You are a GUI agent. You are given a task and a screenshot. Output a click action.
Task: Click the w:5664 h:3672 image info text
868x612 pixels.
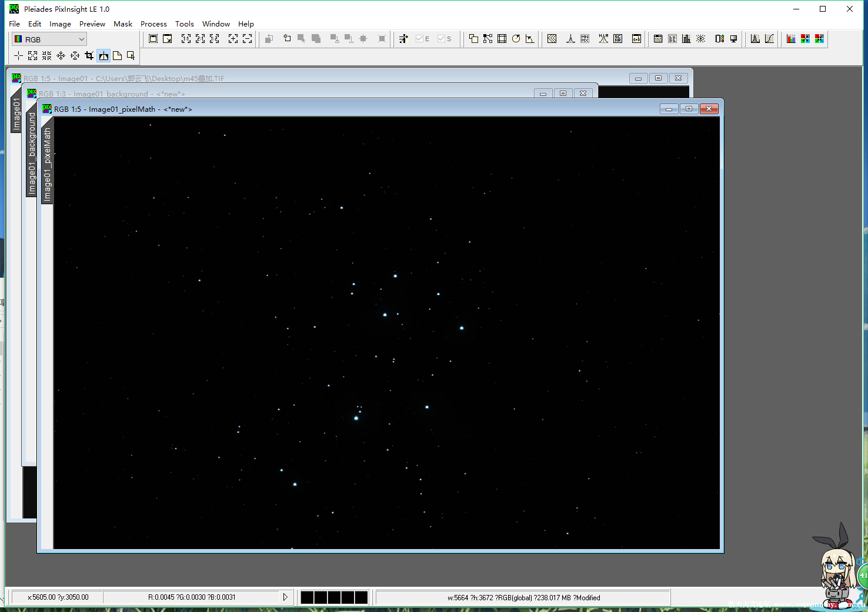point(523,598)
